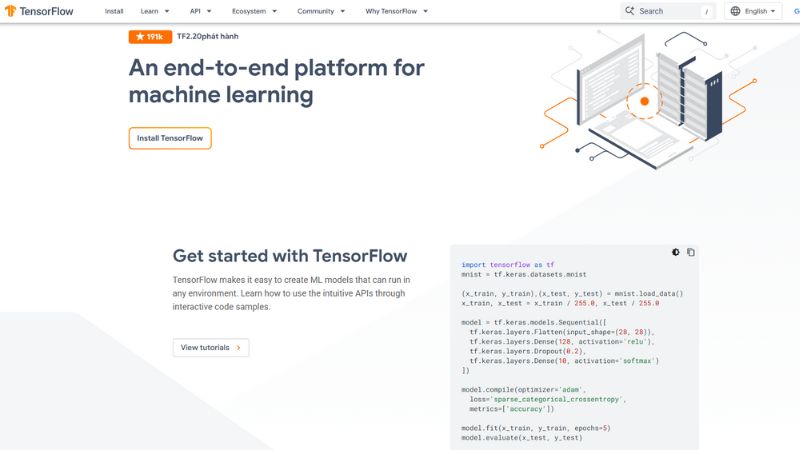Expand the API dropdown menu
Screen dimensions: 800x450
200,11
